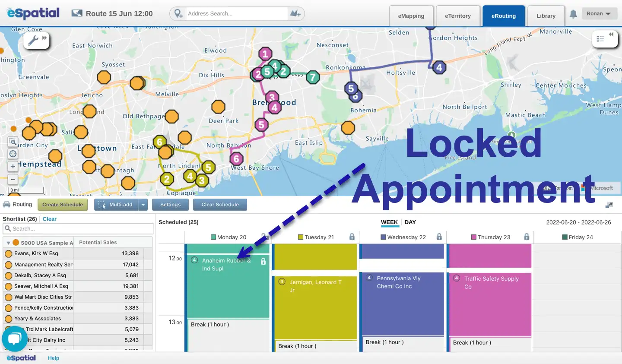Click the add-location pin icon by Address Search

(x=178, y=13)
